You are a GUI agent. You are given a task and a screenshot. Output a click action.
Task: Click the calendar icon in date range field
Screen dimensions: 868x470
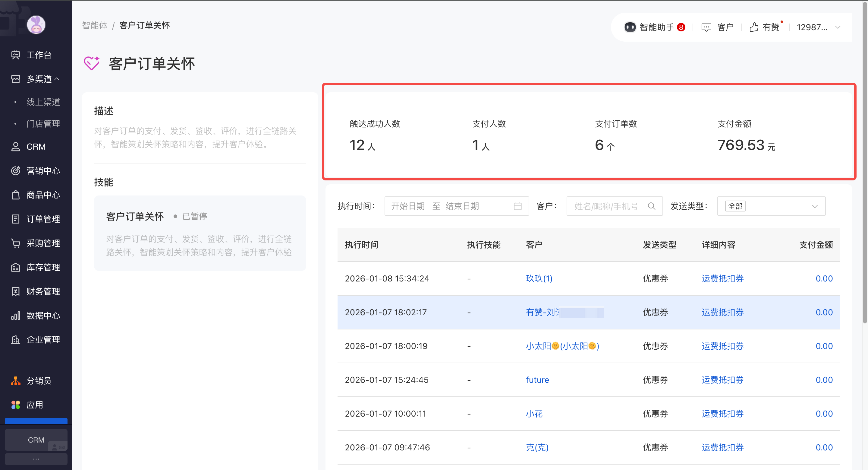tap(517, 206)
